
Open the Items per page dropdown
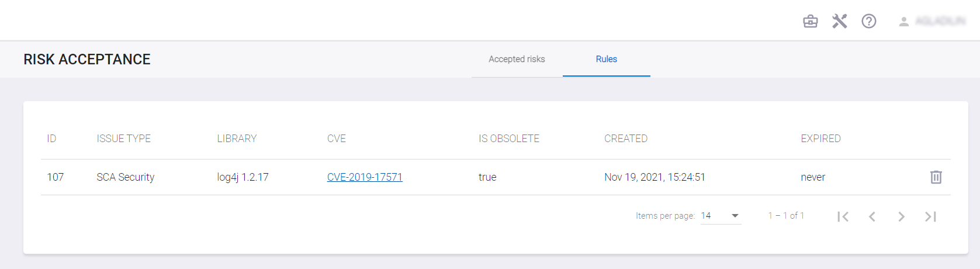[x=721, y=216]
